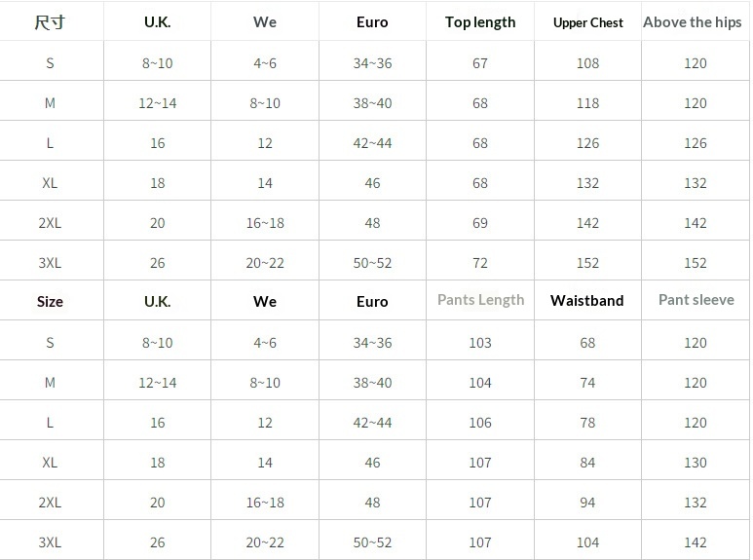Click the waistband value 84

[587, 463]
